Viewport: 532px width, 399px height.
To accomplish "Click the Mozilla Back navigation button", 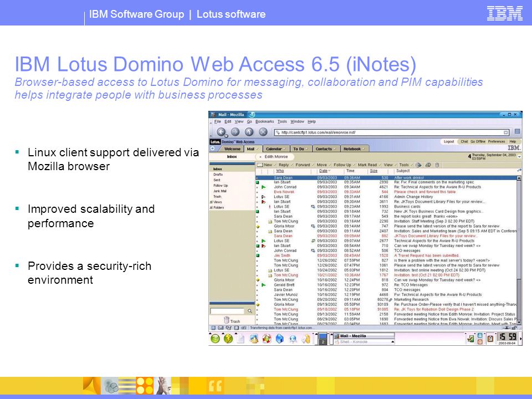I will (221, 132).
